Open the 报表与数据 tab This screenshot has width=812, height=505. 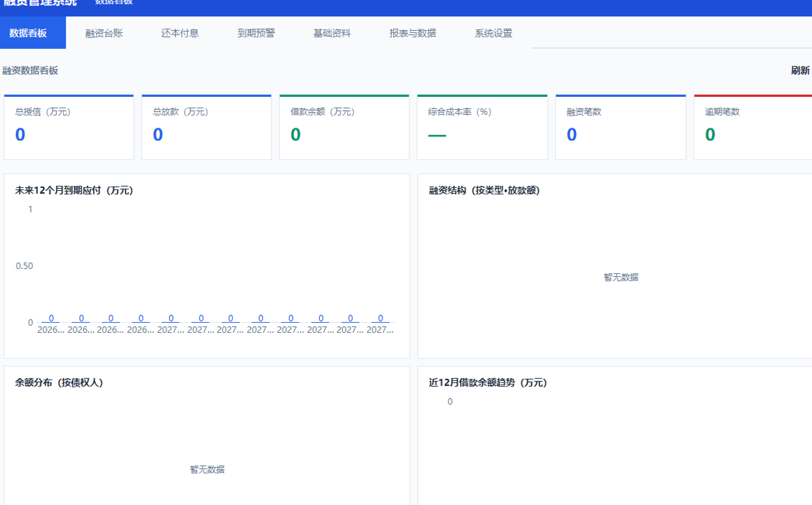(x=413, y=33)
